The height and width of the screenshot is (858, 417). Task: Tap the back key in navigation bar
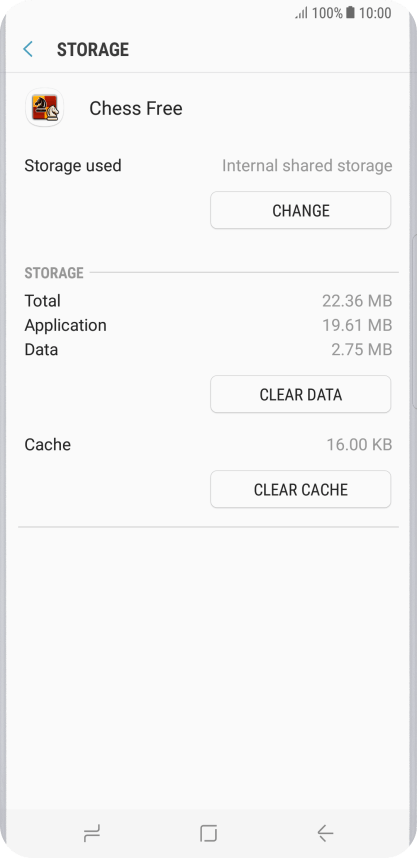pos(325,833)
